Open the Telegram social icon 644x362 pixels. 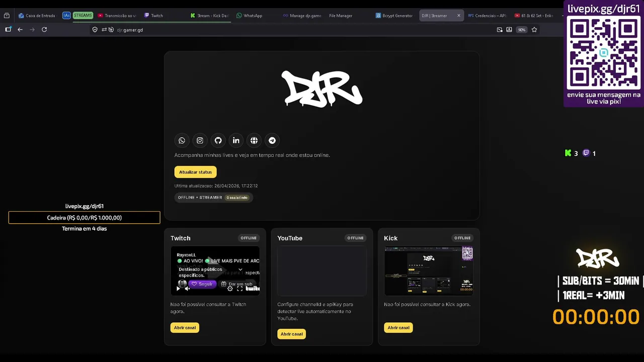(272, 141)
